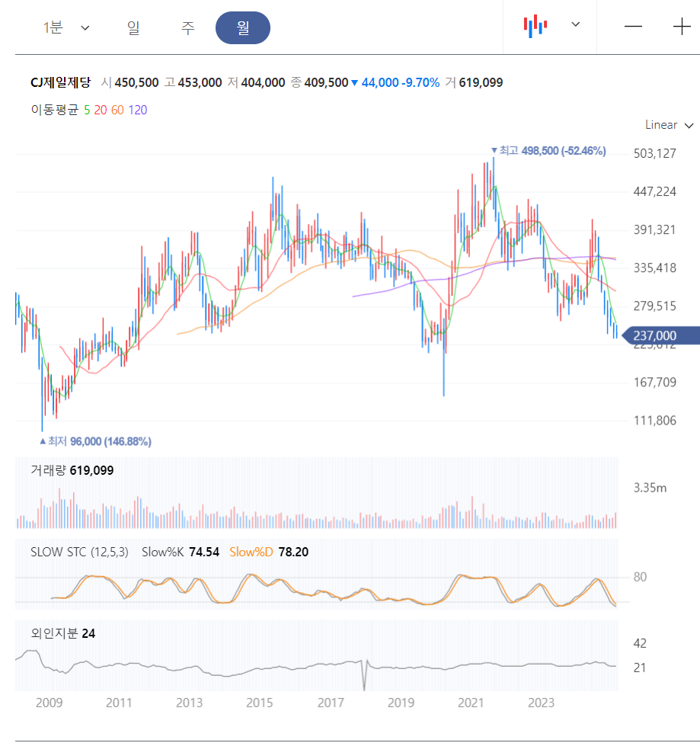Click the 최저 96,000 low price marker

96,442
